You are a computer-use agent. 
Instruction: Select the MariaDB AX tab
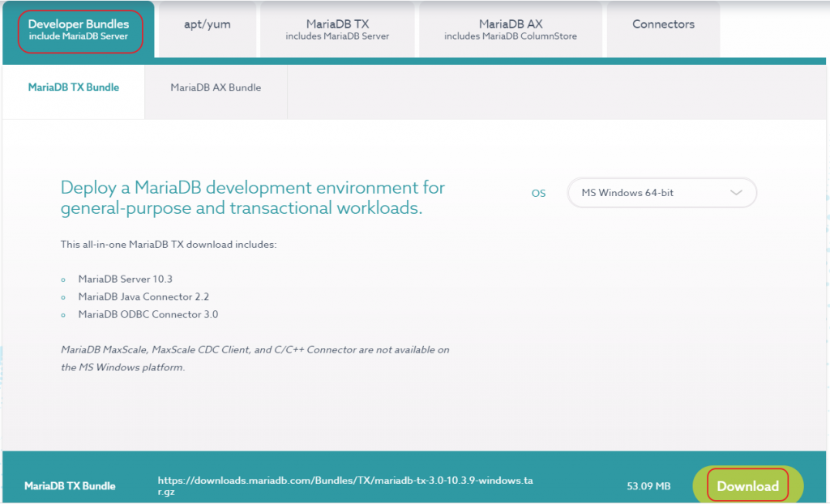[x=511, y=30]
